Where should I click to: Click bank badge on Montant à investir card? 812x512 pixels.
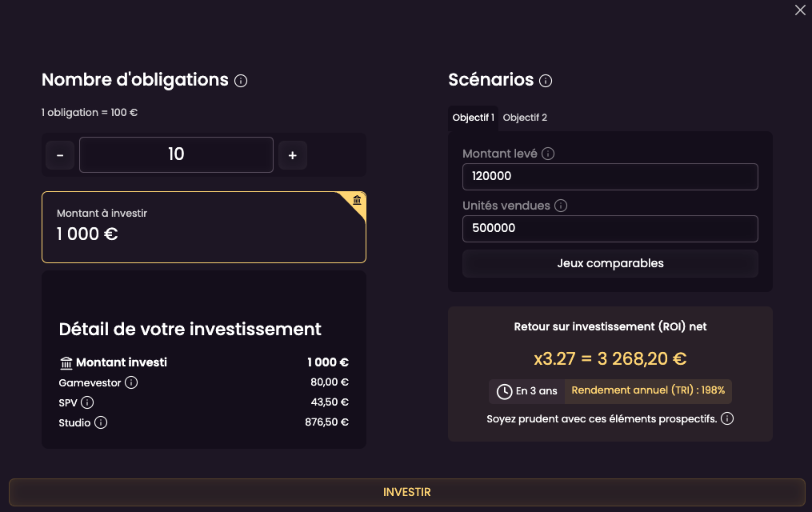[357, 200]
